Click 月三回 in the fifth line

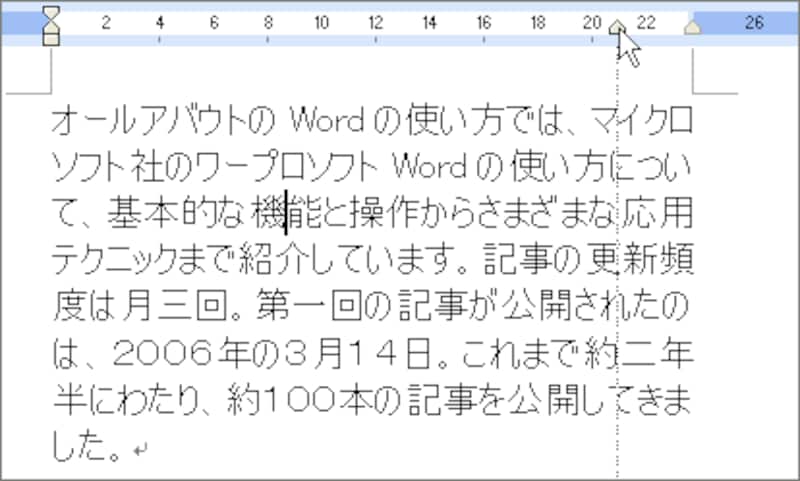[x=174, y=305]
